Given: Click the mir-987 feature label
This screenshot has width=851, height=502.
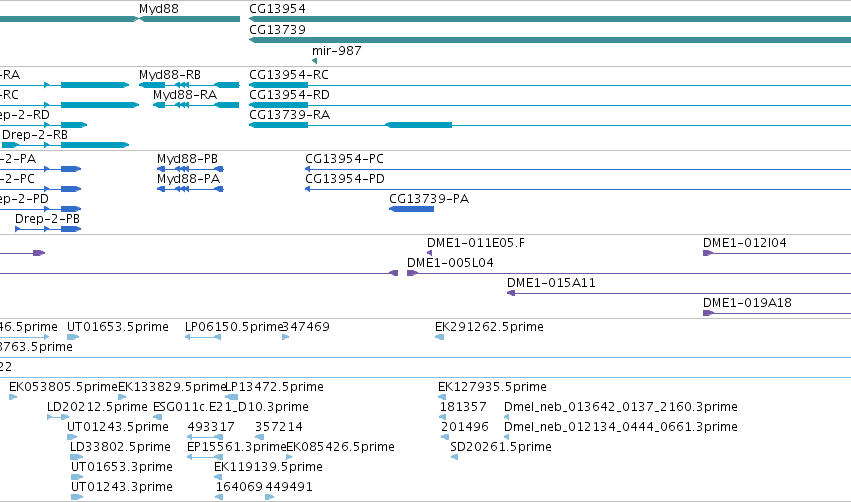Looking at the screenshot, I should pyautogui.click(x=336, y=50).
